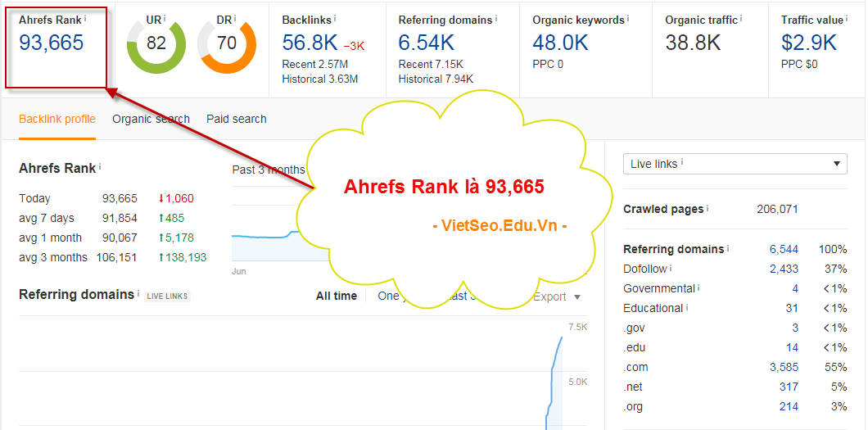
Task: Select the All time chart range
Action: [337, 296]
